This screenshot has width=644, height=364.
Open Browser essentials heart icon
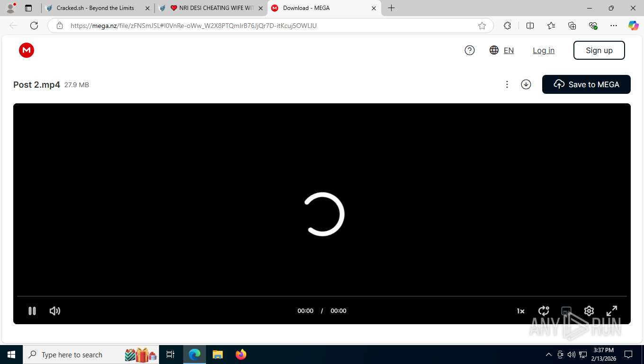click(x=593, y=26)
